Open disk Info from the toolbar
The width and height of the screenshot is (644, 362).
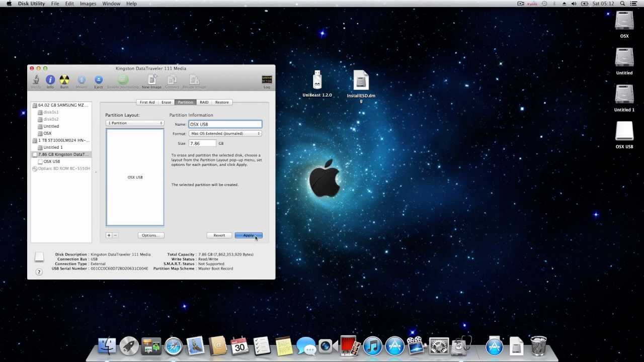tap(50, 81)
